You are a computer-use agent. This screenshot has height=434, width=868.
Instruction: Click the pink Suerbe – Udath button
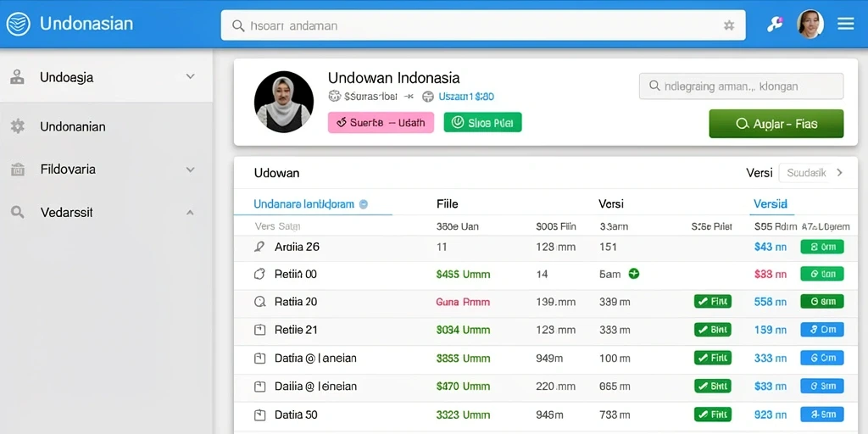381,122
